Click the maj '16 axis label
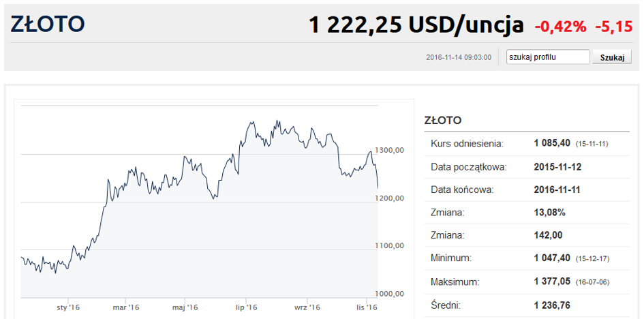Viewport: 644px width, 319px height. 185,307
